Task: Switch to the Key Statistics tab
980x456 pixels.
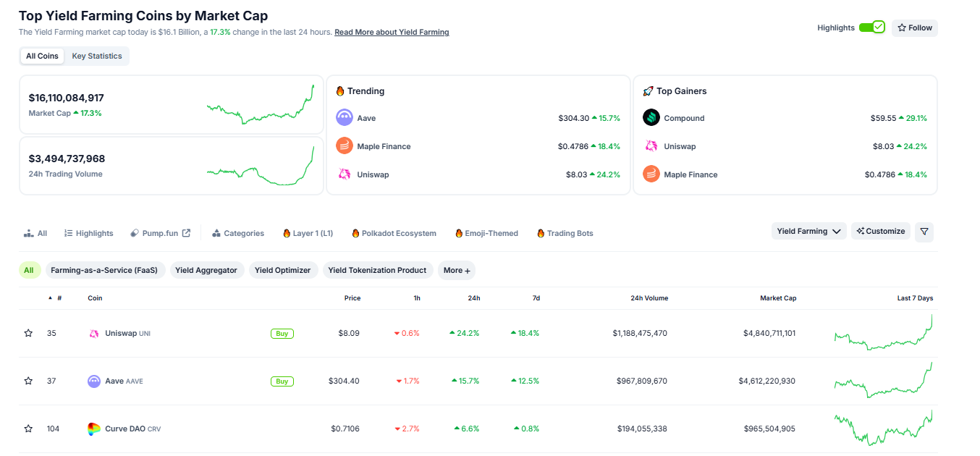Action: (97, 56)
